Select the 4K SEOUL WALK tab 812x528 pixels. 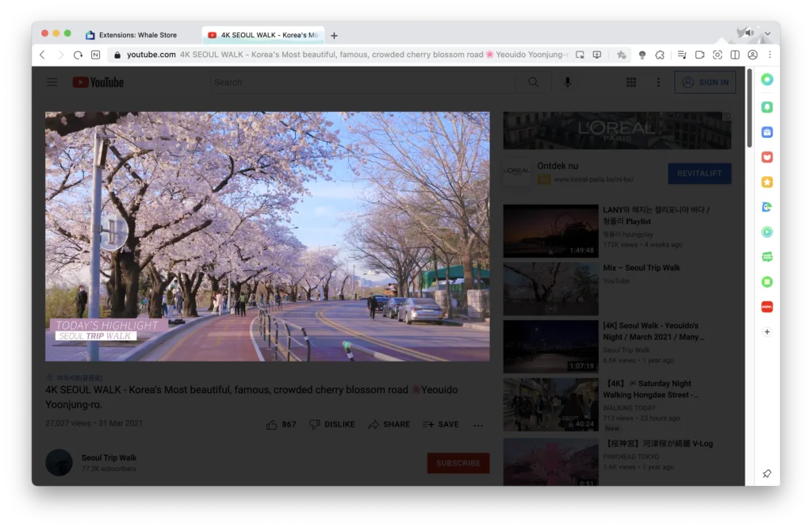pyautogui.click(x=263, y=35)
